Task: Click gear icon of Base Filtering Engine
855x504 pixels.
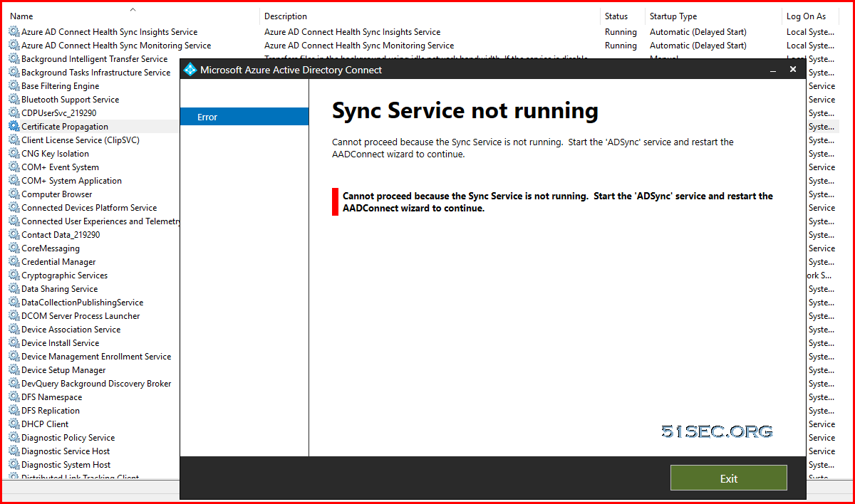Action: click(14, 86)
